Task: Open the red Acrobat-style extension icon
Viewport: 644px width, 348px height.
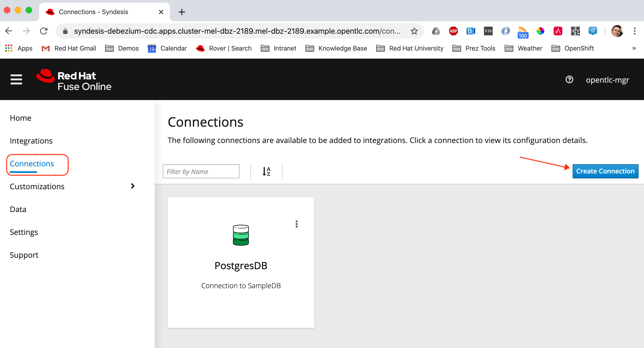Action: pos(558,31)
